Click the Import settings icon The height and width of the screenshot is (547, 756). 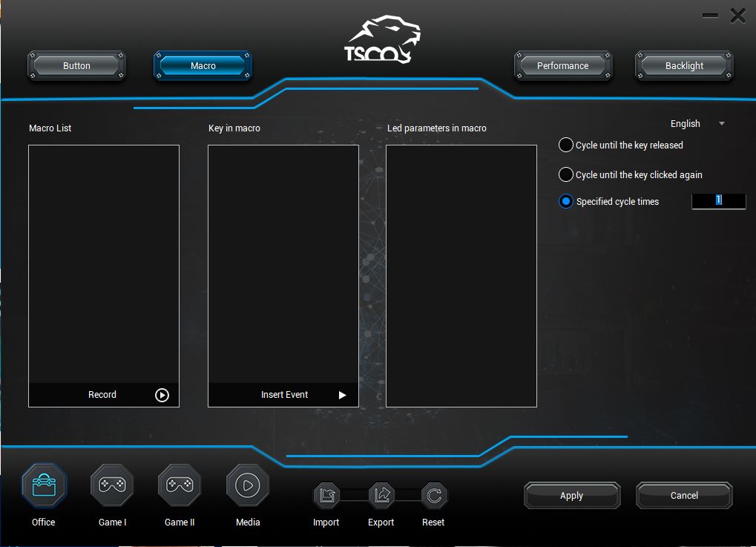point(326,494)
